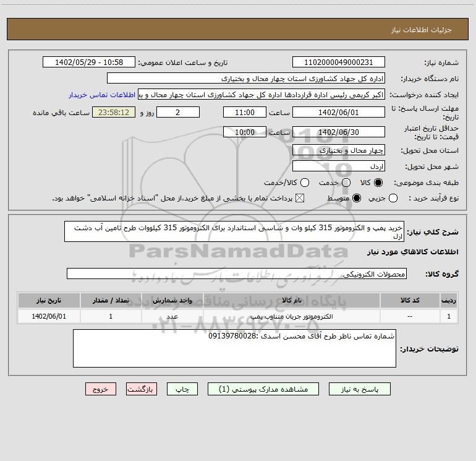Click the تاریخ نیاز column header

pyautogui.click(x=49, y=300)
